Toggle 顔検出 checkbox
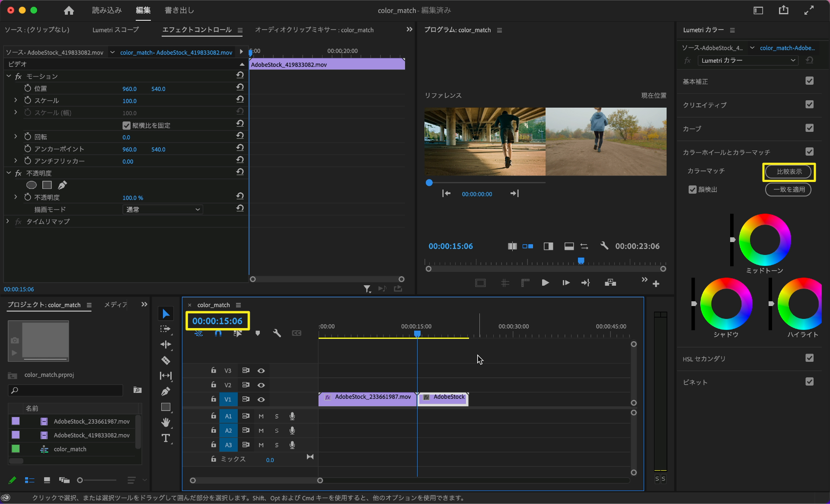 [693, 190]
